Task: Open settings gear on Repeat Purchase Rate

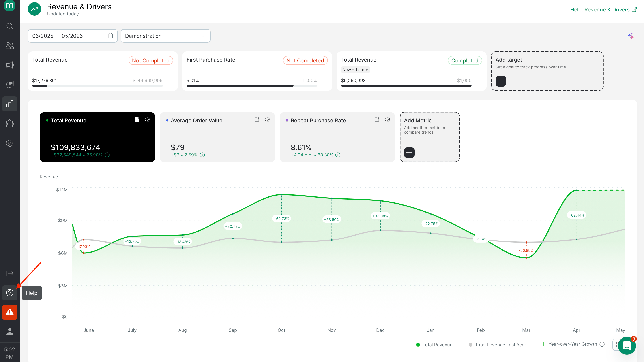Action: (388, 120)
